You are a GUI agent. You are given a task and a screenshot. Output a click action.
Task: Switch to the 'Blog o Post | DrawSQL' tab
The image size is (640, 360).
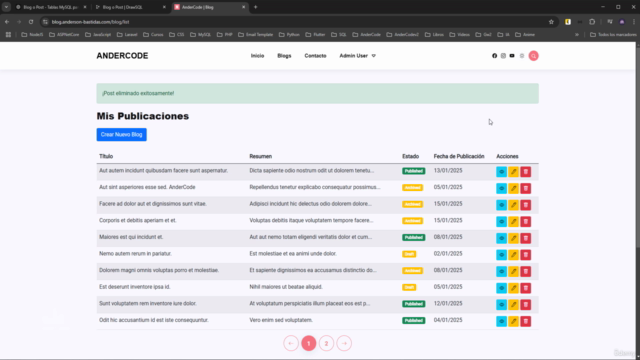click(x=130, y=7)
